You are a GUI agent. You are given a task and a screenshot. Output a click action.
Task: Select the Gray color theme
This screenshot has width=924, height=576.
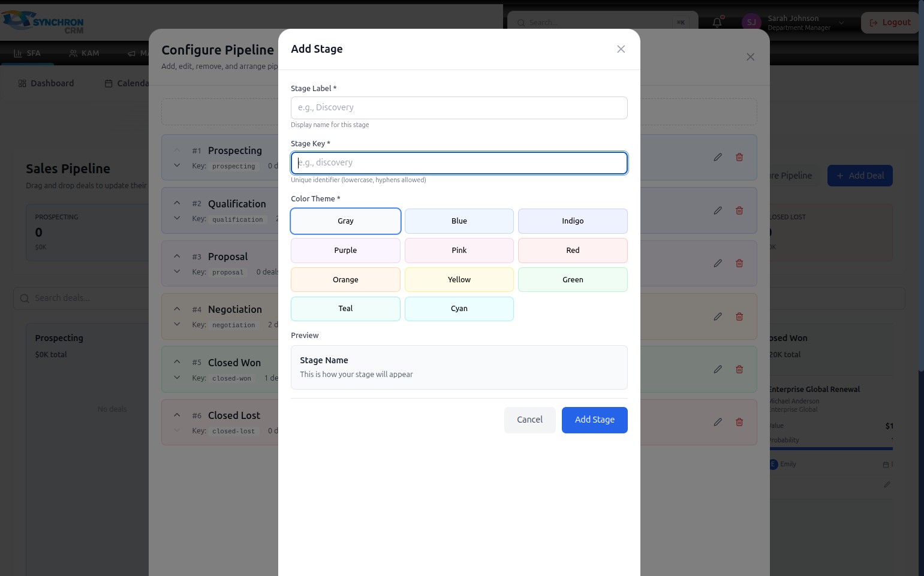345,221
